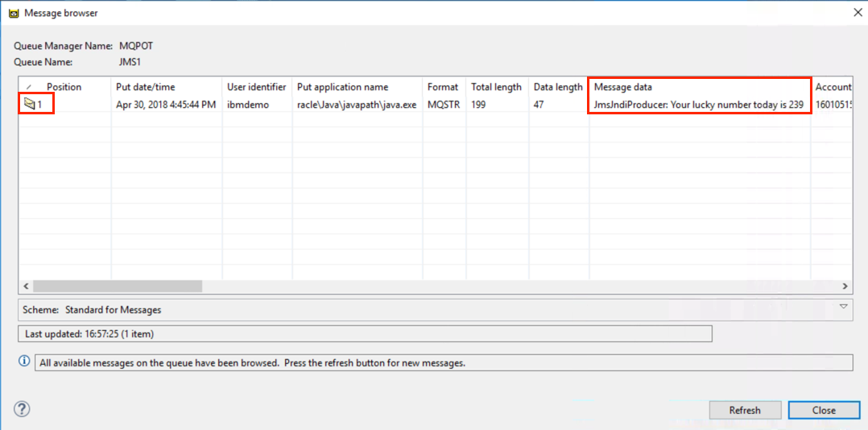Click the sort indicator in Position column header

(x=29, y=88)
